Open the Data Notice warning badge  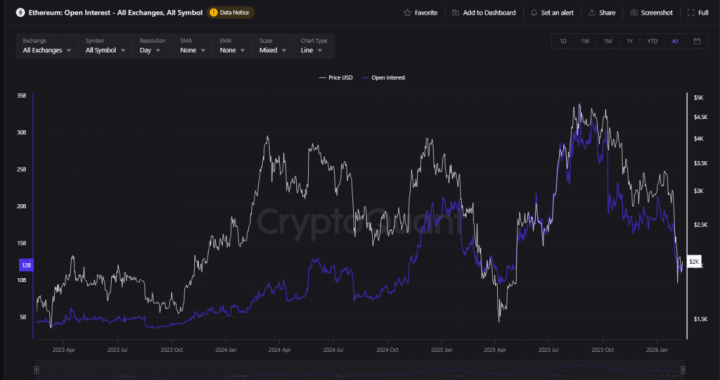pos(231,13)
